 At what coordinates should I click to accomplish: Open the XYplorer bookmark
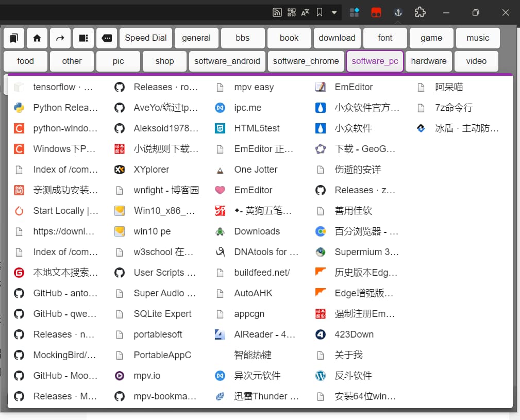pyautogui.click(x=151, y=170)
